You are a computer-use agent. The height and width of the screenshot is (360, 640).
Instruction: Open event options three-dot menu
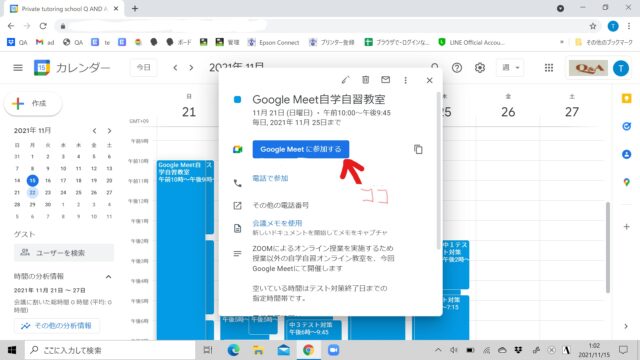[405, 80]
